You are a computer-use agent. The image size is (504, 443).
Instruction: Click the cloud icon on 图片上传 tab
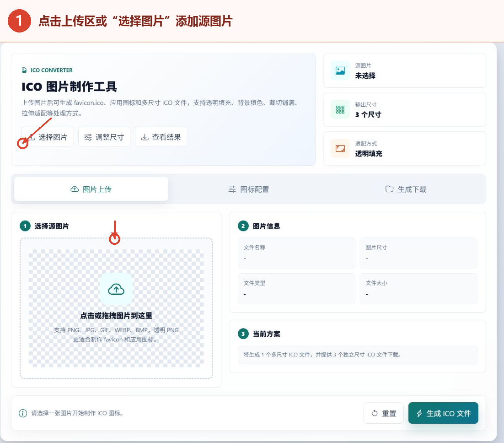[x=75, y=189]
